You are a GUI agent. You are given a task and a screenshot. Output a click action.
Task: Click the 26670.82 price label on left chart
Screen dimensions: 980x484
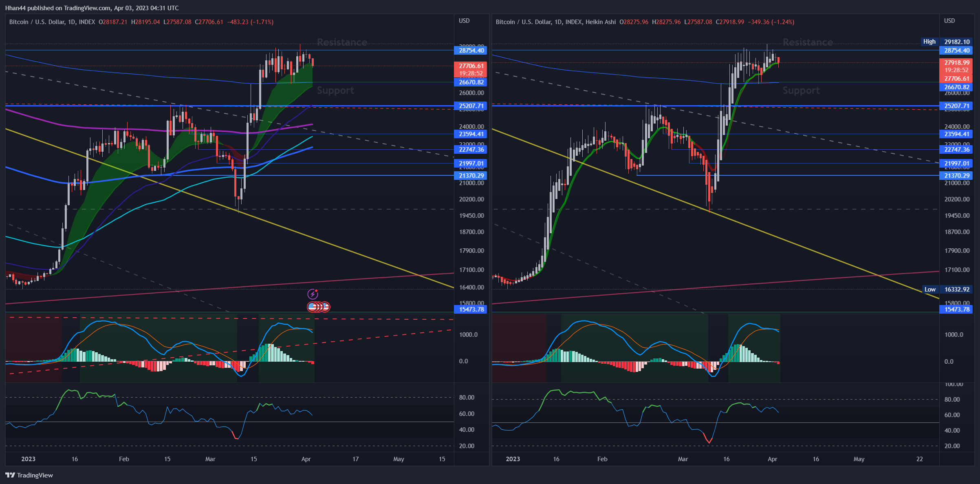click(471, 82)
